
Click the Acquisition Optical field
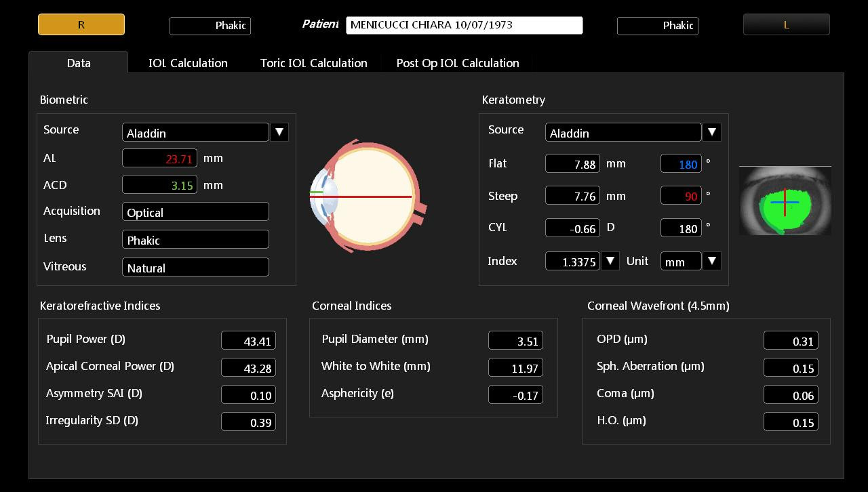pyautogui.click(x=195, y=211)
